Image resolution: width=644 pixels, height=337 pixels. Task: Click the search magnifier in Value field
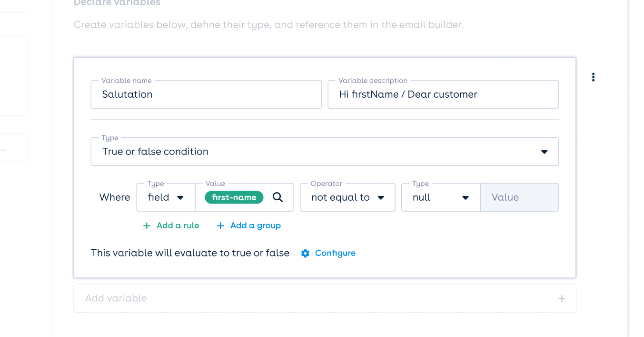pyautogui.click(x=277, y=197)
